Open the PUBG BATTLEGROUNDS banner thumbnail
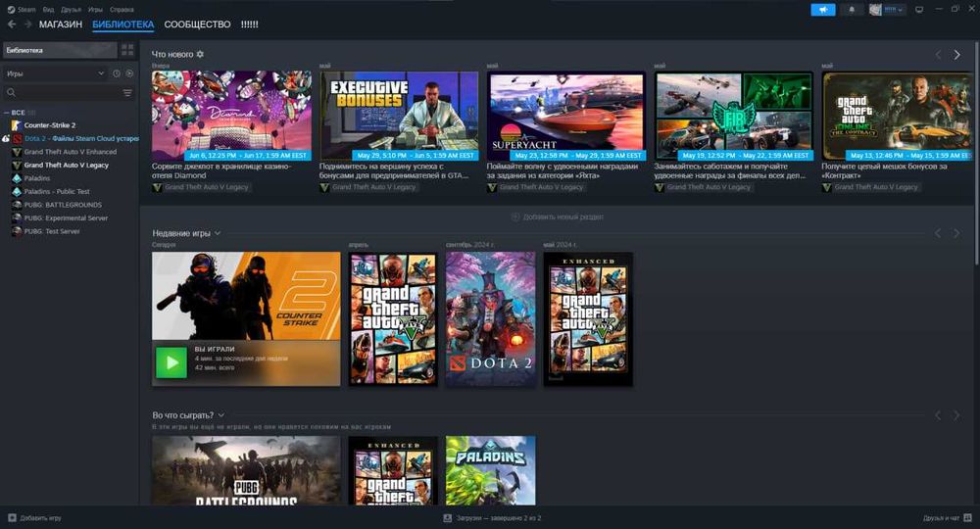980x529 pixels. point(246,470)
